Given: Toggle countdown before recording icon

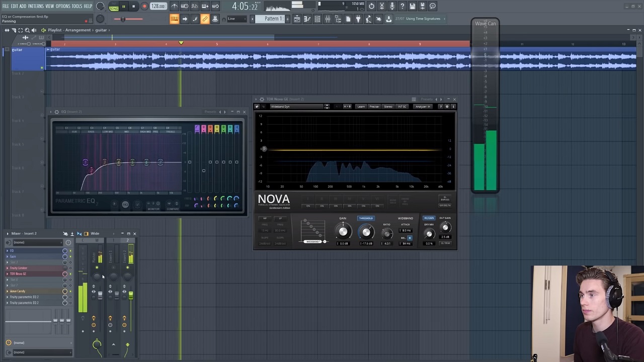Looking at the screenshot, I should click(x=194, y=6).
